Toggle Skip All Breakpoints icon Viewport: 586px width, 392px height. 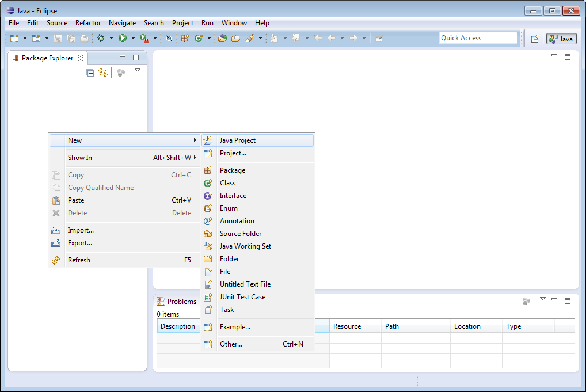point(169,38)
